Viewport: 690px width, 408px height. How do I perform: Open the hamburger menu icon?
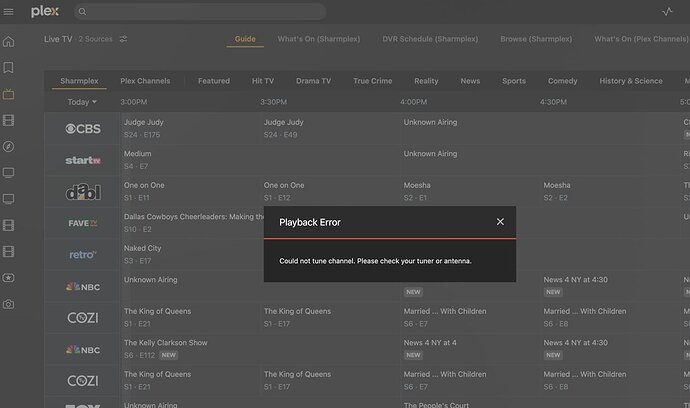(8, 12)
